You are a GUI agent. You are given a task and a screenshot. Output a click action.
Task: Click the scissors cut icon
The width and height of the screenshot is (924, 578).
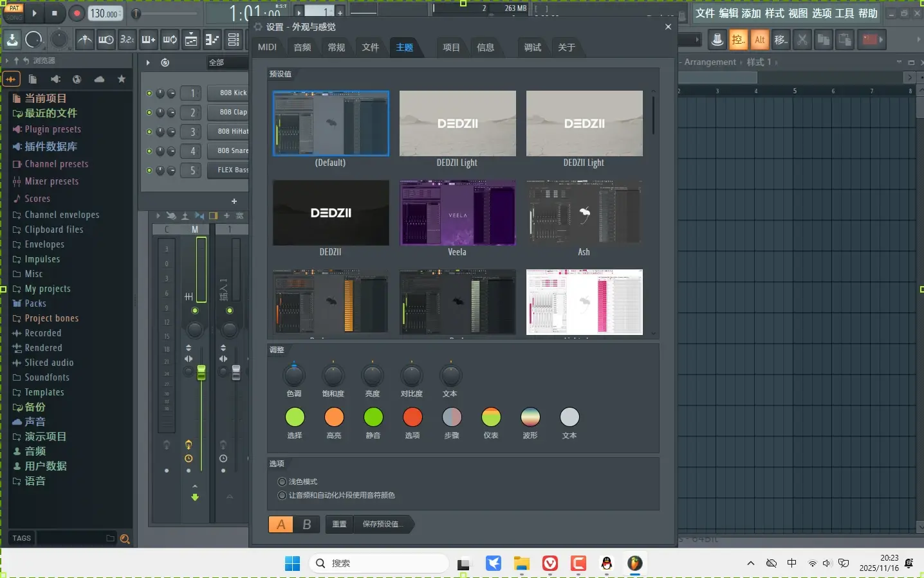pyautogui.click(x=802, y=40)
